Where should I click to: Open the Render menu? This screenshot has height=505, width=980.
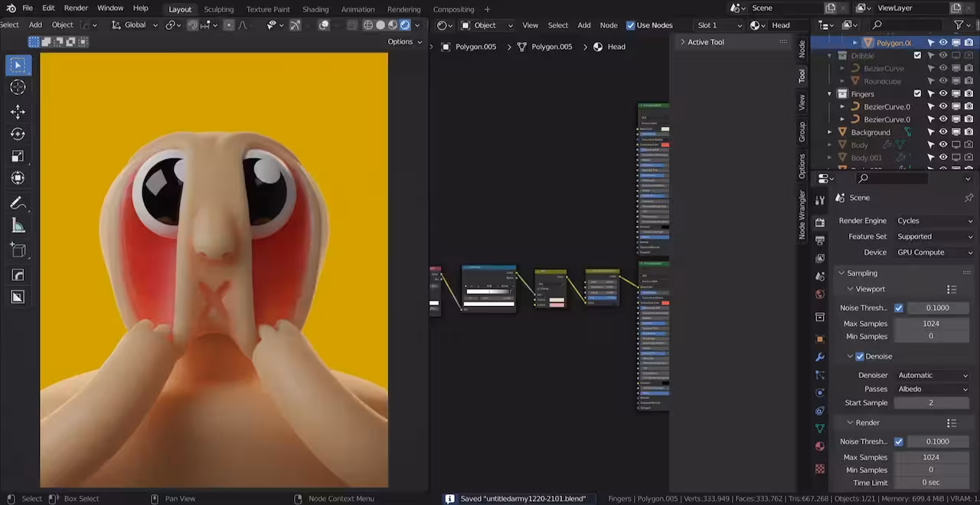coord(76,8)
